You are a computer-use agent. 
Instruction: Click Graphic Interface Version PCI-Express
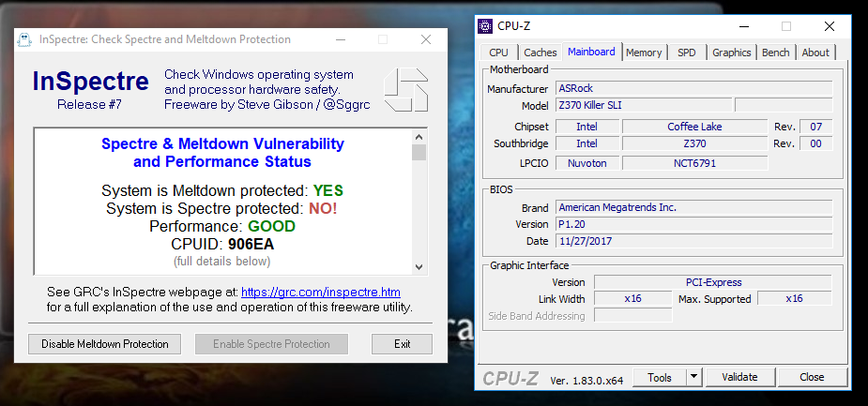coord(713,282)
